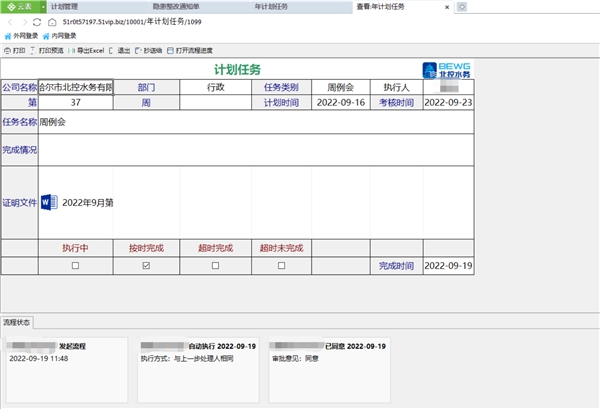Click the 公司名称 input field

click(x=76, y=87)
